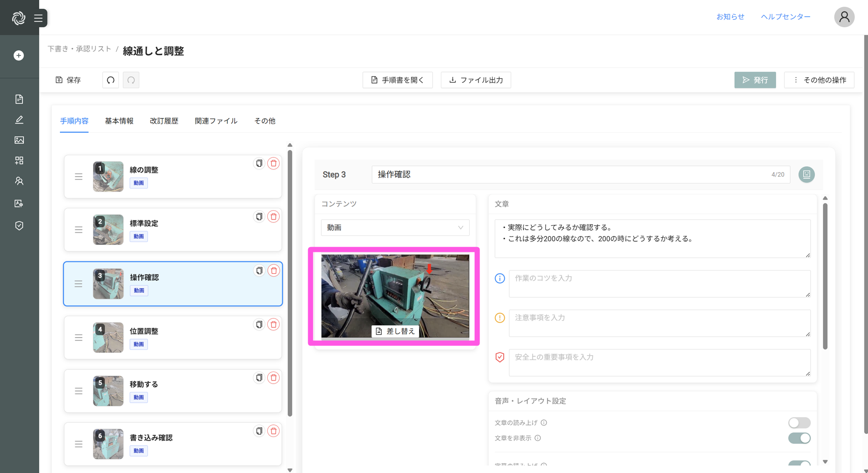Image resolution: width=868 pixels, height=473 pixels.
Task: Open the sidebar image library icon
Action: [x=19, y=140]
